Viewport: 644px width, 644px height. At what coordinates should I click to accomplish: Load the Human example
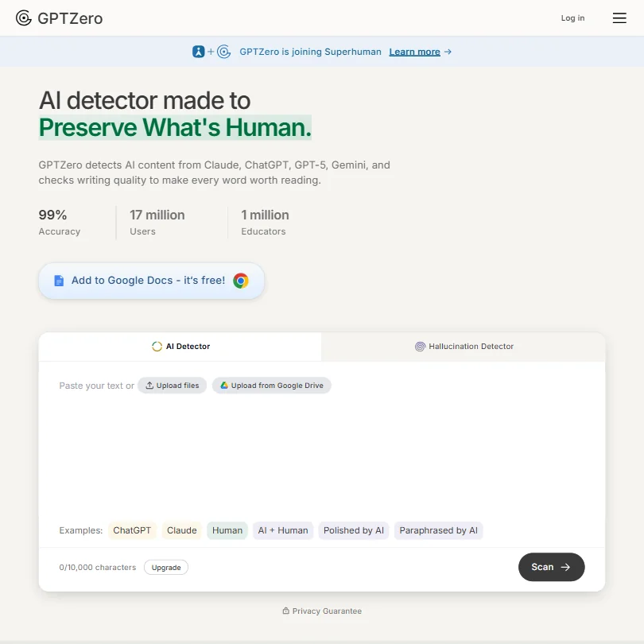227,530
